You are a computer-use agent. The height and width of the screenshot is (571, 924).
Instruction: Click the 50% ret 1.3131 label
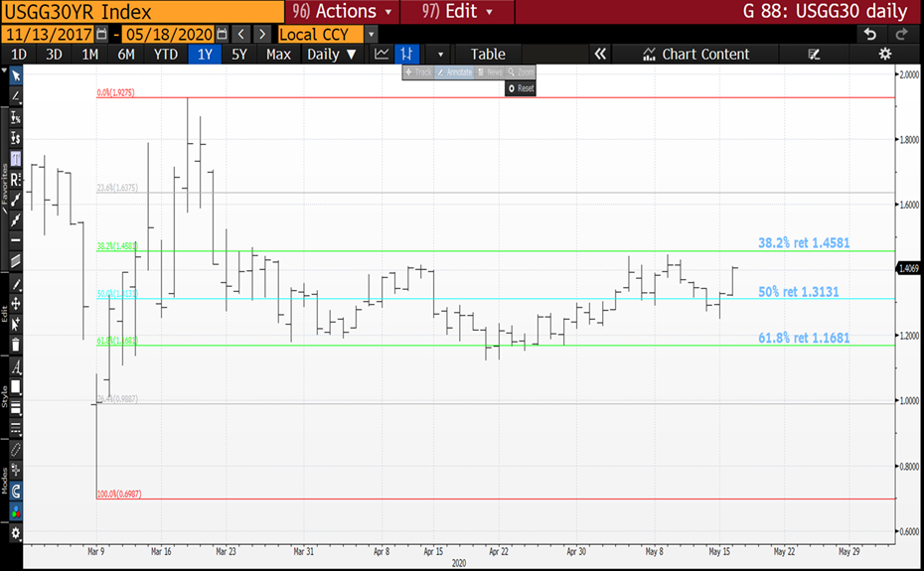point(798,292)
